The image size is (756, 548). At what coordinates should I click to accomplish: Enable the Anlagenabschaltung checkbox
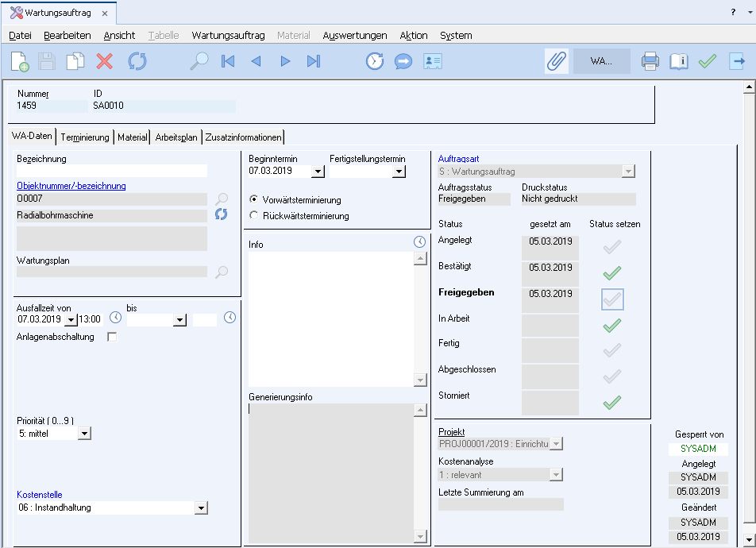click(112, 337)
